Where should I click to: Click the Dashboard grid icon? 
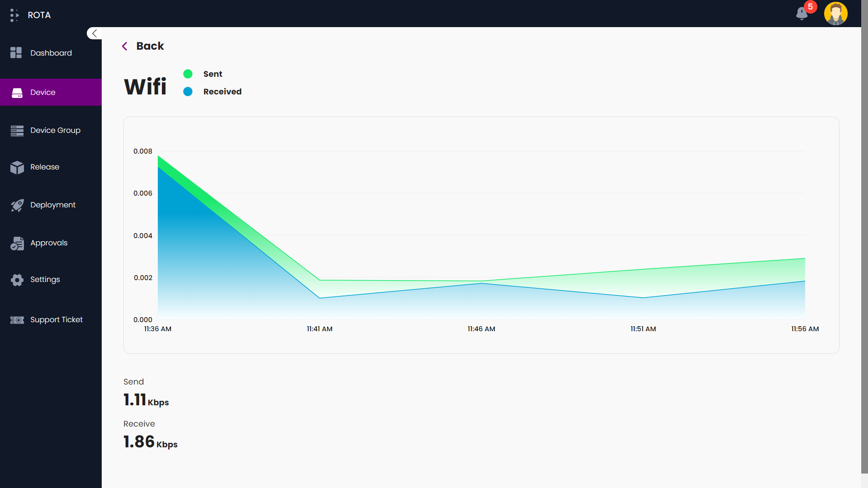(16, 53)
